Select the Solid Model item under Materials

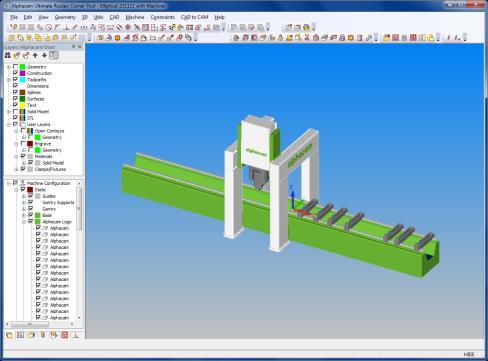click(x=53, y=163)
